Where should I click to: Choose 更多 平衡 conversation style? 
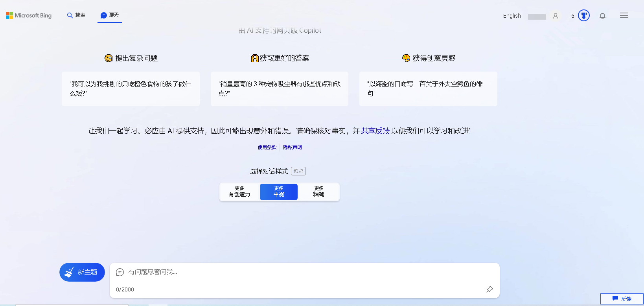pos(279,192)
